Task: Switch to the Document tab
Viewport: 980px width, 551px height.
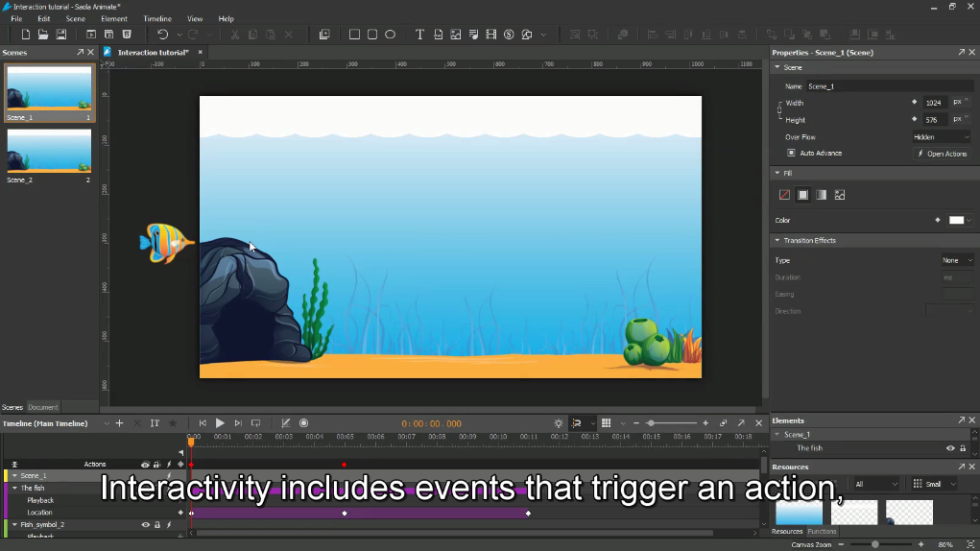Action: pos(43,407)
